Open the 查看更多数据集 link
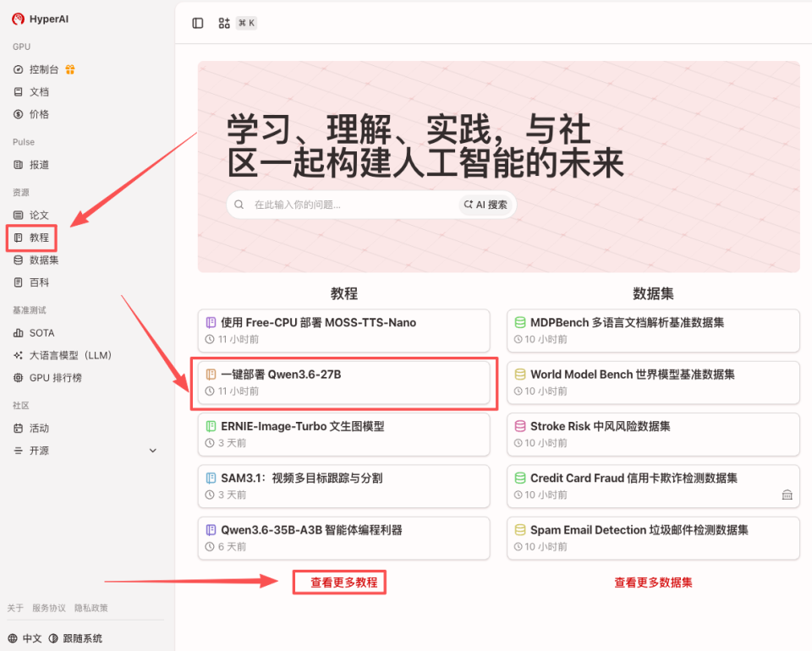The height and width of the screenshot is (651, 812). tap(653, 582)
